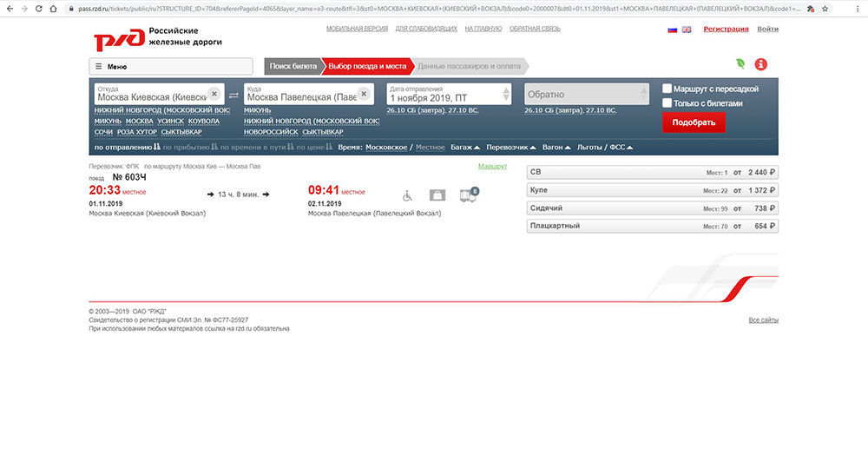
Task: Sort results по прибытию
Action: point(190,148)
